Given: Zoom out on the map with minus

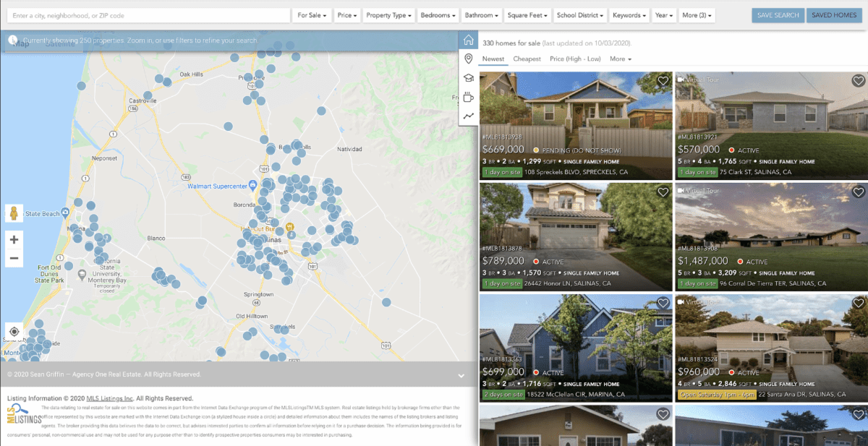Looking at the screenshot, I should coord(14,258).
